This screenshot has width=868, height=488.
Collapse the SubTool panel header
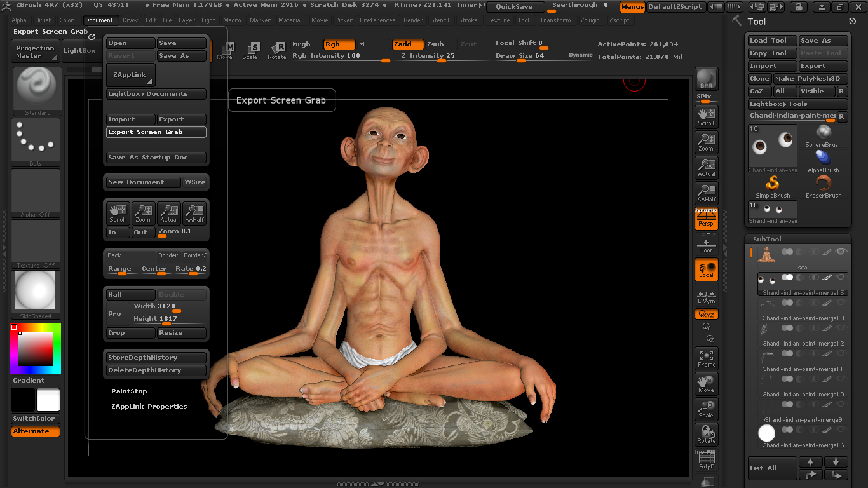point(767,240)
